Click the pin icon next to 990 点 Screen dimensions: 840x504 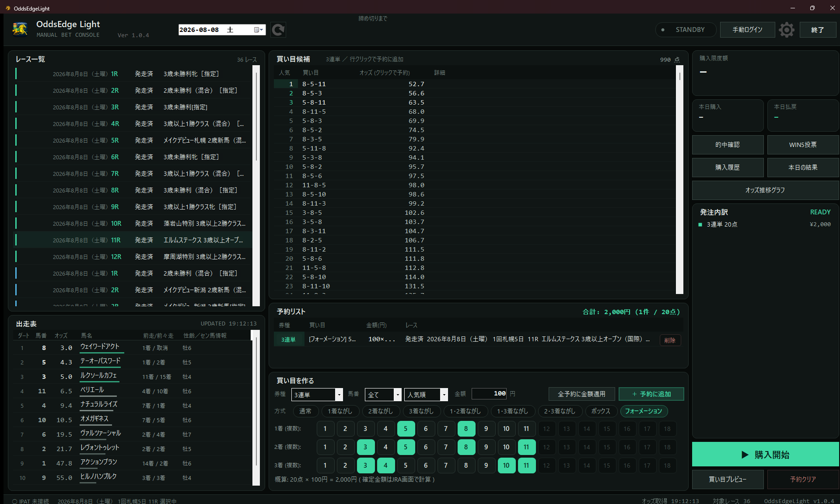[x=677, y=59]
